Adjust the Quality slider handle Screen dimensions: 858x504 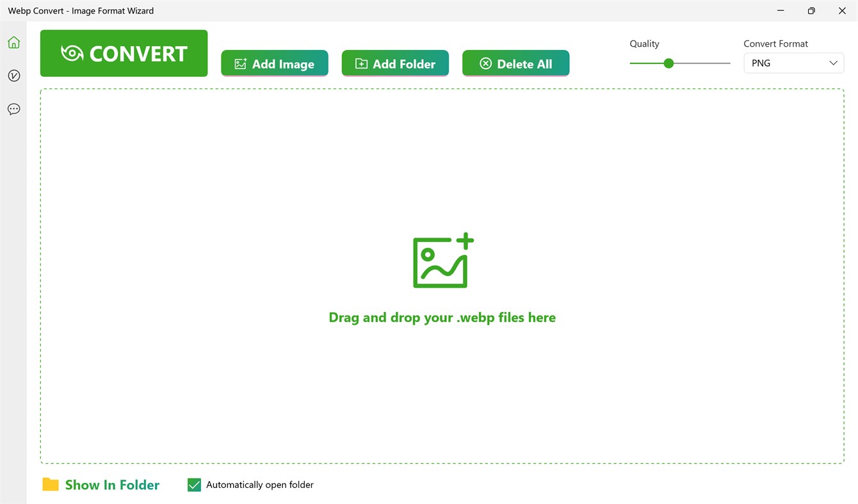tap(668, 63)
